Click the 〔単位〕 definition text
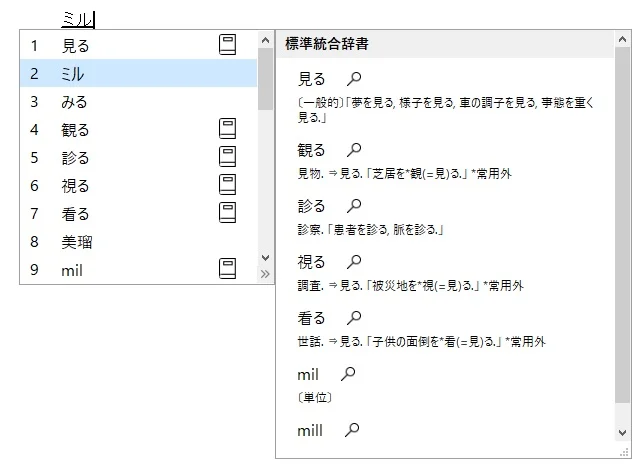This screenshot has height=470, width=640. pyautogui.click(x=315, y=397)
